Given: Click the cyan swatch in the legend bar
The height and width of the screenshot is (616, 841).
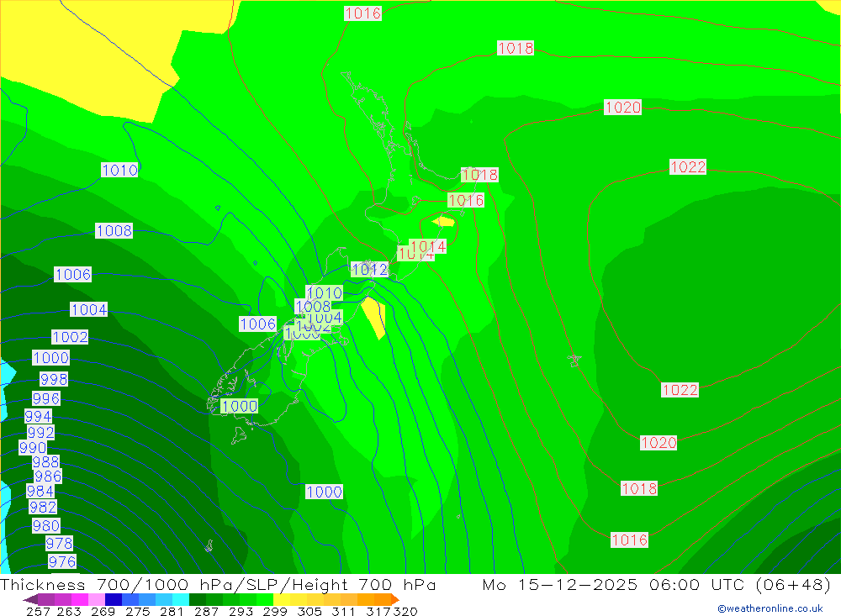Looking at the screenshot, I should click(x=181, y=599).
